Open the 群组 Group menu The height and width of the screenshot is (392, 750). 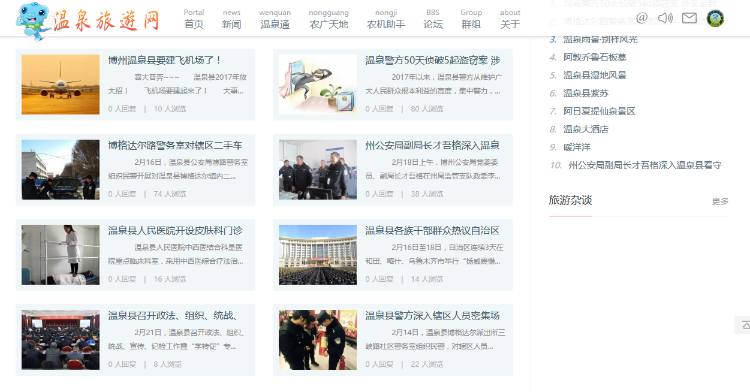471,19
